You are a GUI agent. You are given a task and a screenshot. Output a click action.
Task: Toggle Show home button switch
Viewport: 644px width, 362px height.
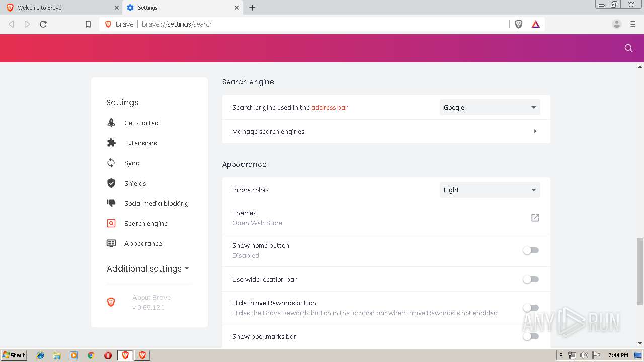pos(531,250)
